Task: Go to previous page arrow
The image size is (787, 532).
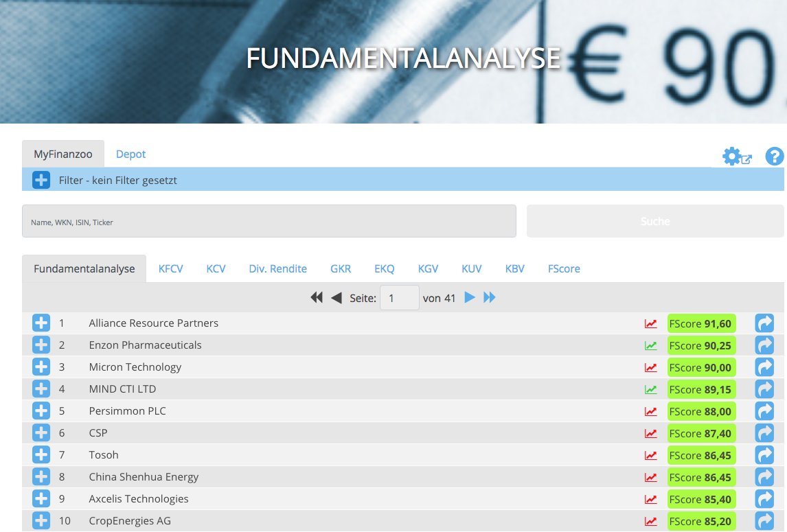Action: pos(337,298)
